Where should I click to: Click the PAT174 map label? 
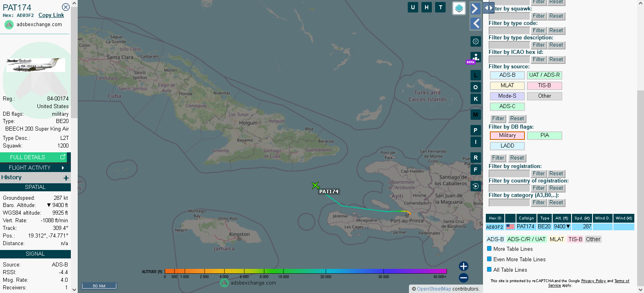(329, 192)
